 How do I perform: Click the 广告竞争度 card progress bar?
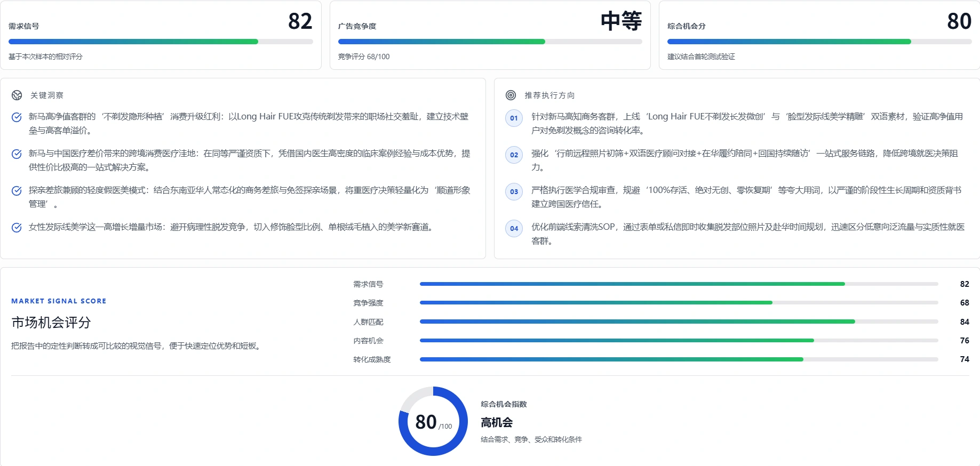pos(490,42)
